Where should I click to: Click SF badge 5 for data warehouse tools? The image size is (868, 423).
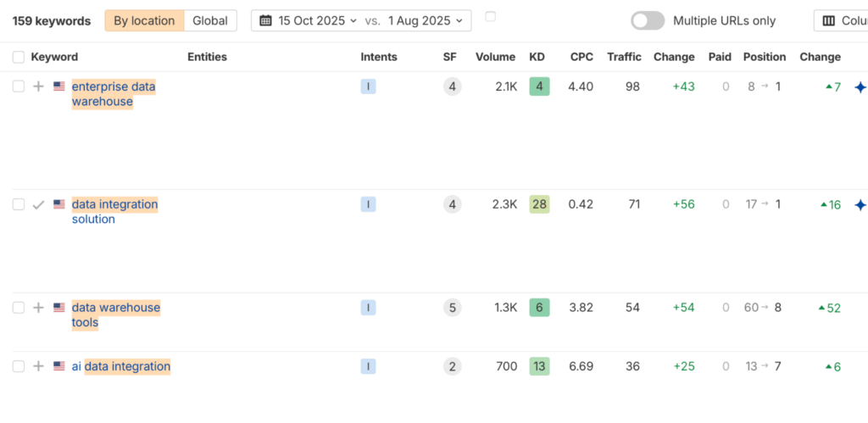(453, 308)
